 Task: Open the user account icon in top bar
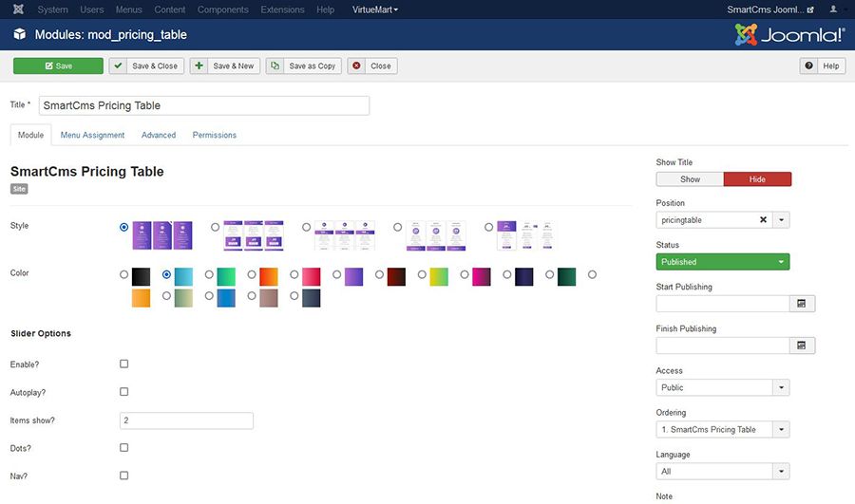833,9
